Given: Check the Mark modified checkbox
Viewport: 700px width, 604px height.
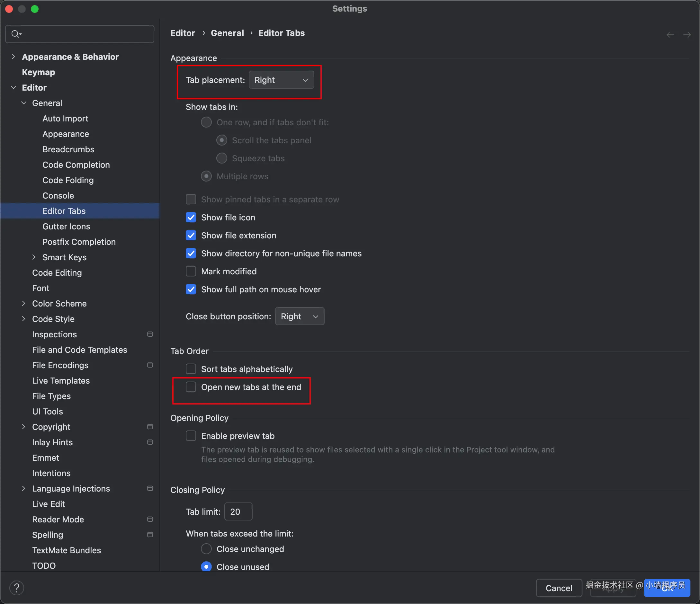Looking at the screenshot, I should pos(191,271).
